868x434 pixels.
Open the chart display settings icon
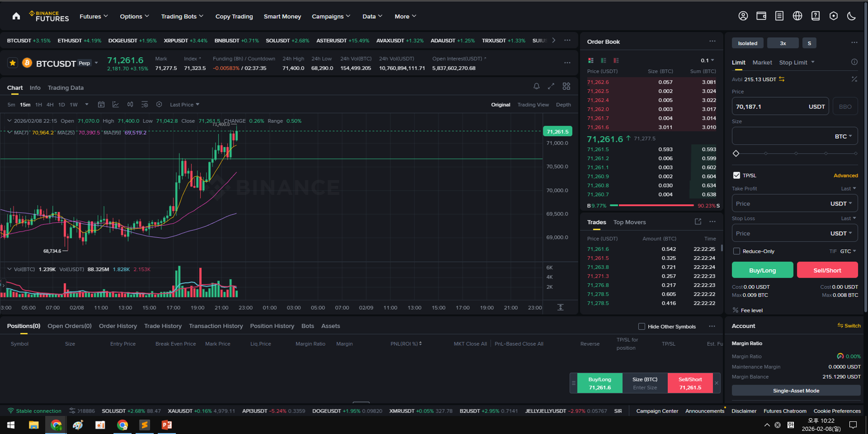[x=145, y=105]
